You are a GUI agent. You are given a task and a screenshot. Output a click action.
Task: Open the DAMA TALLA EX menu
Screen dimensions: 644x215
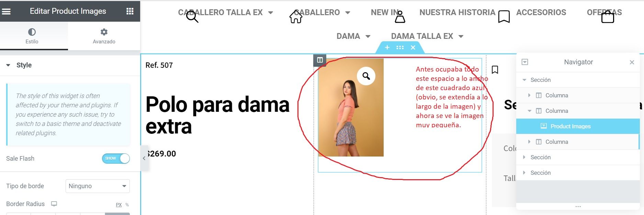tap(427, 36)
